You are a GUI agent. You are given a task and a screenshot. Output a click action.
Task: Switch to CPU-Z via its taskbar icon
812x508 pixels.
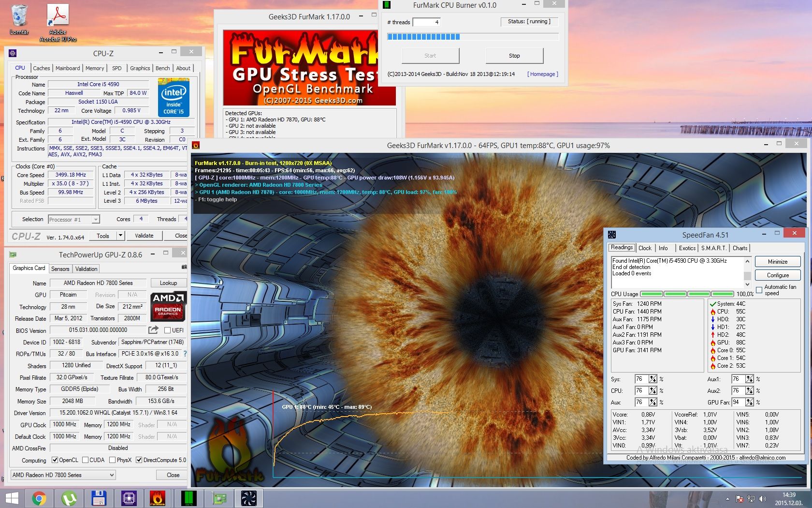(x=129, y=498)
